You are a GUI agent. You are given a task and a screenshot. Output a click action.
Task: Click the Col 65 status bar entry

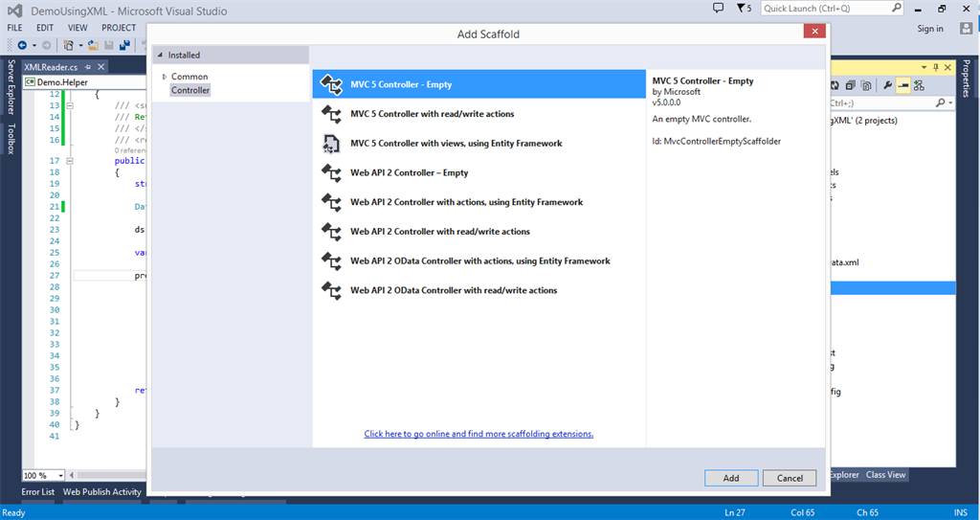point(802,512)
